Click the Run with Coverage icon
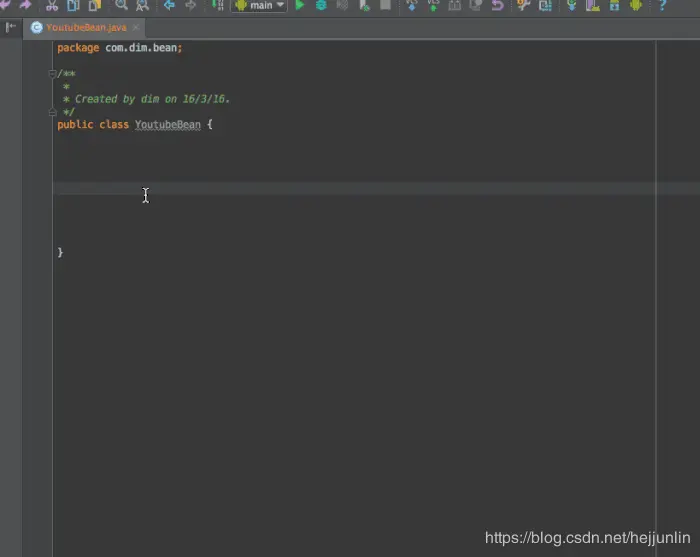The width and height of the screenshot is (700, 557). 342,5
